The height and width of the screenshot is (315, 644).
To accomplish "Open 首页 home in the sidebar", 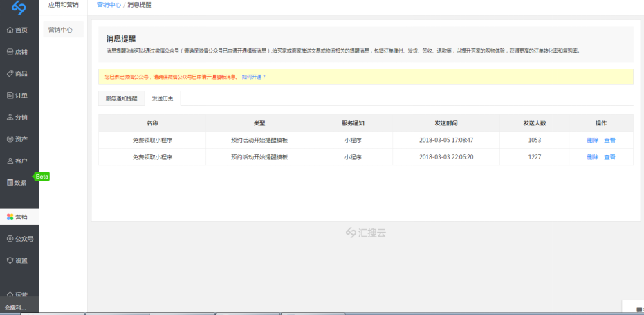I will tap(18, 30).
